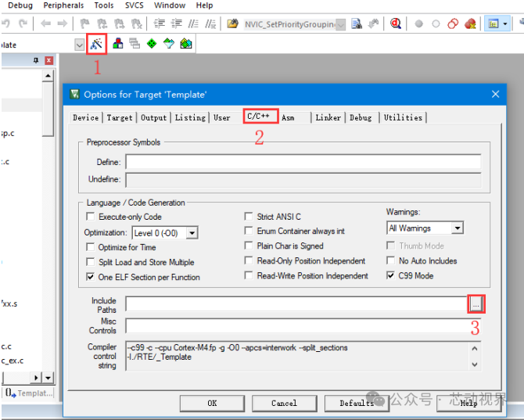This screenshot has width=524, height=420.
Task: Click OK button in Options dialog
Action: coord(212,404)
